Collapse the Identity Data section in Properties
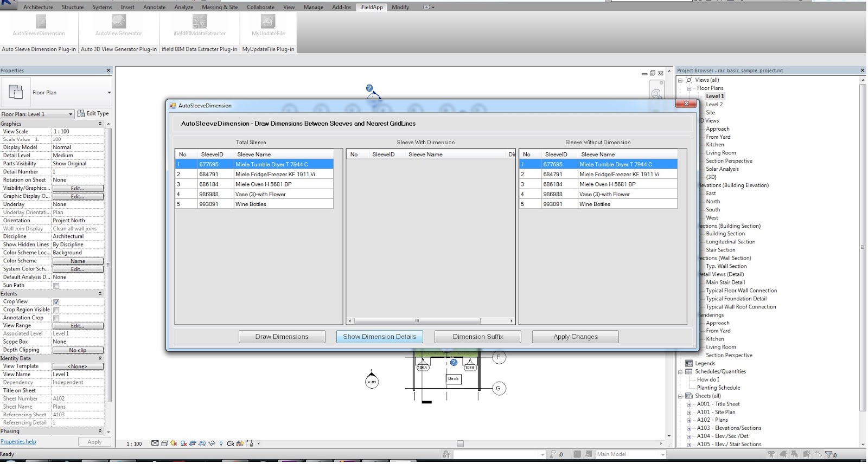868x470 pixels. pyautogui.click(x=100, y=358)
